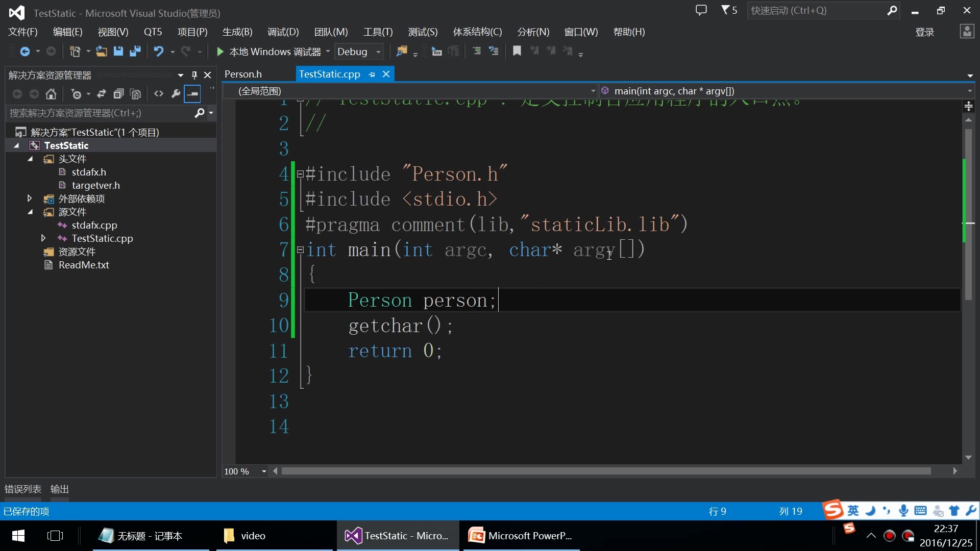Open the 100 % zoom dropdown
This screenshot has width=980, height=551.
264,471
